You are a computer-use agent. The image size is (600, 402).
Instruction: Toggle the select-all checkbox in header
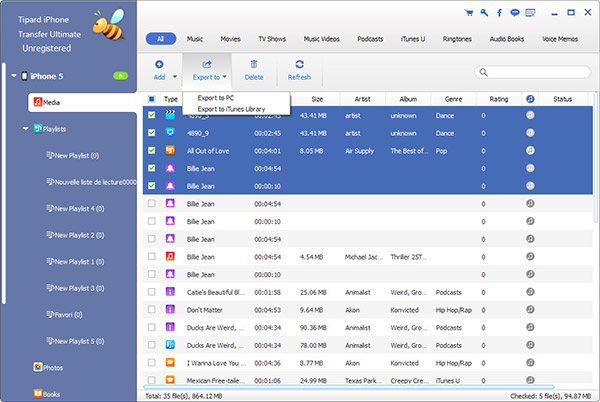pos(152,99)
